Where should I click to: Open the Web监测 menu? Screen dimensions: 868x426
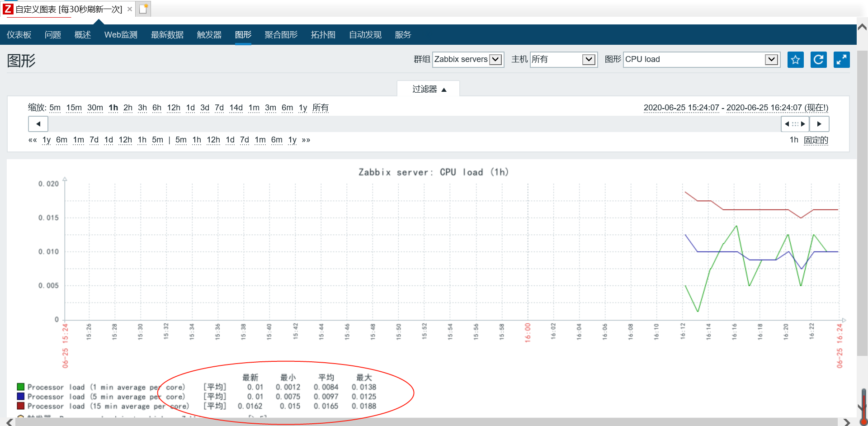pyautogui.click(x=121, y=35)
